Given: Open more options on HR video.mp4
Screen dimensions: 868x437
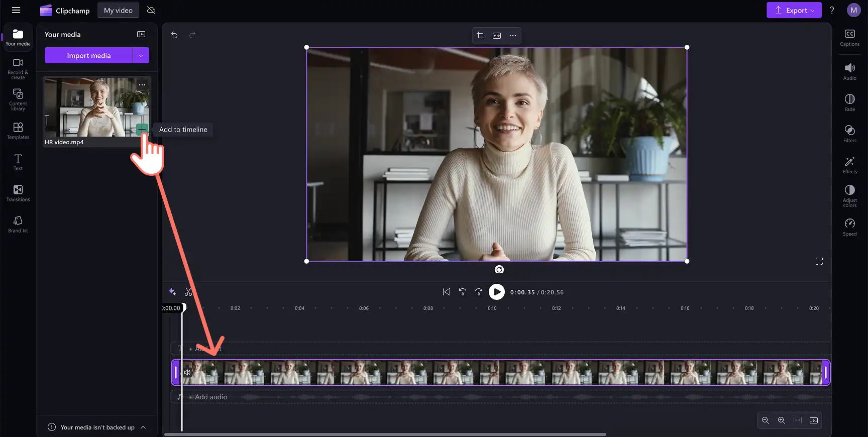Looking at the screenshot, I should point(142,85).
